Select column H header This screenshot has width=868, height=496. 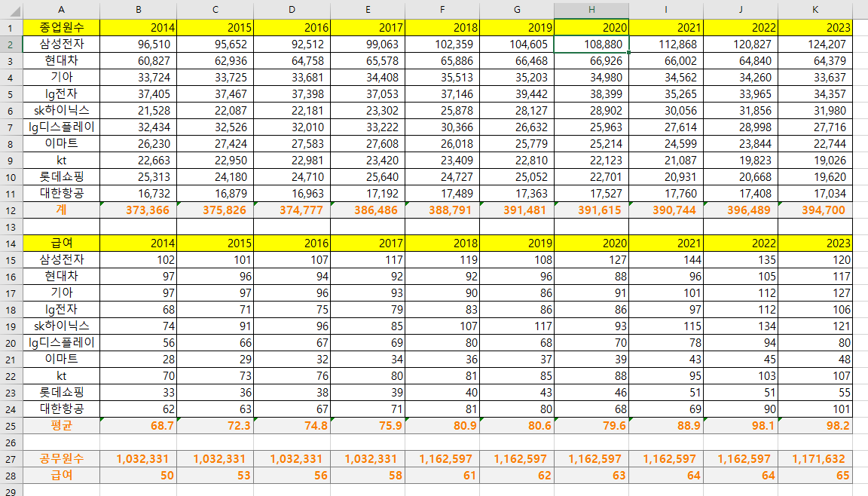pyautogui.click(x=591, y=9)
